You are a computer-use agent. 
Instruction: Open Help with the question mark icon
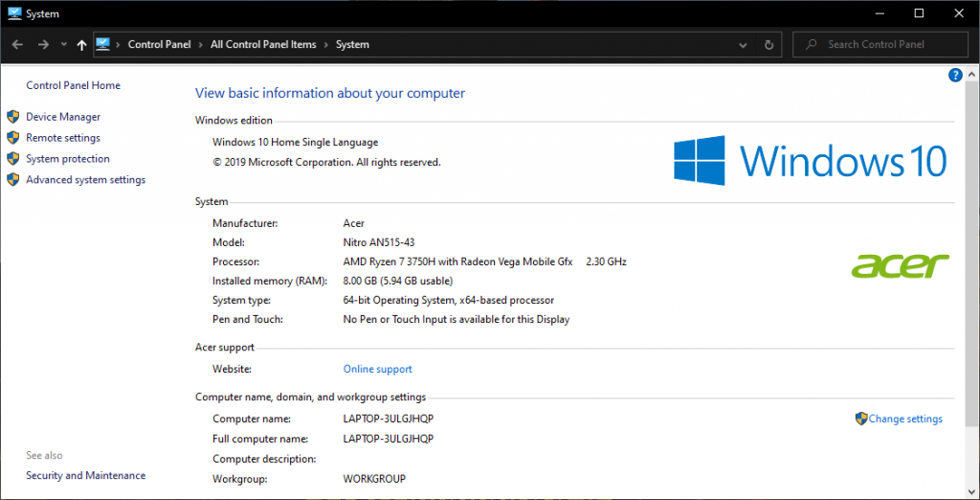[x=954, y=76]
